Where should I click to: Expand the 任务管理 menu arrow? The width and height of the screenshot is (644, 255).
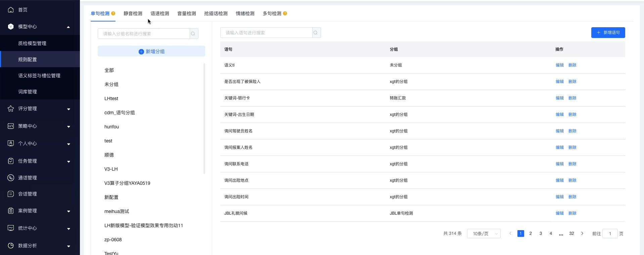68,162
